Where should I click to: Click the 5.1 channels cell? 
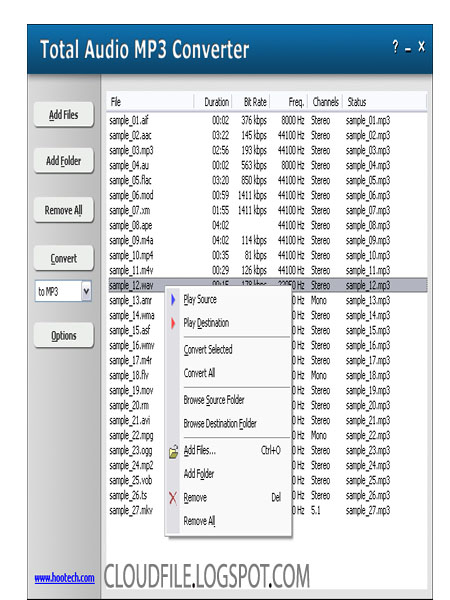tap(316, 510)
